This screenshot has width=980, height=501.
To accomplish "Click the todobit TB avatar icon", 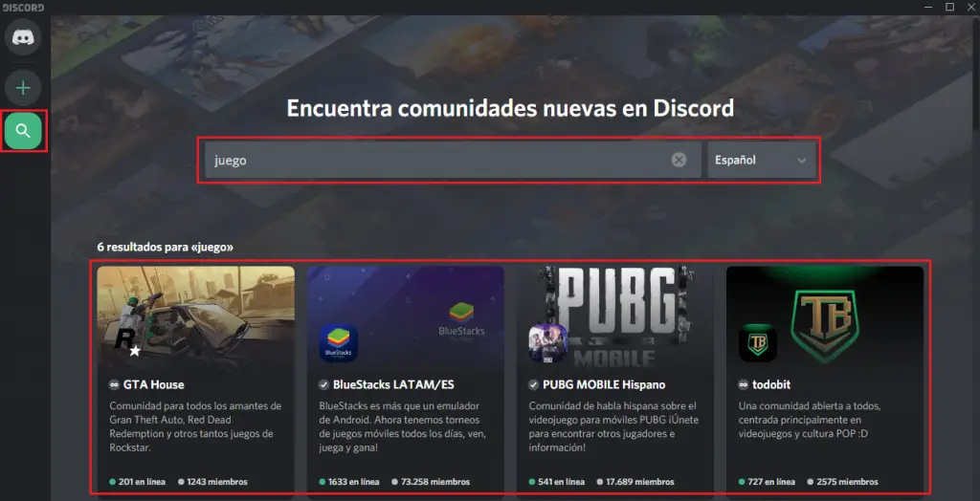I will [x=758, y=342].
